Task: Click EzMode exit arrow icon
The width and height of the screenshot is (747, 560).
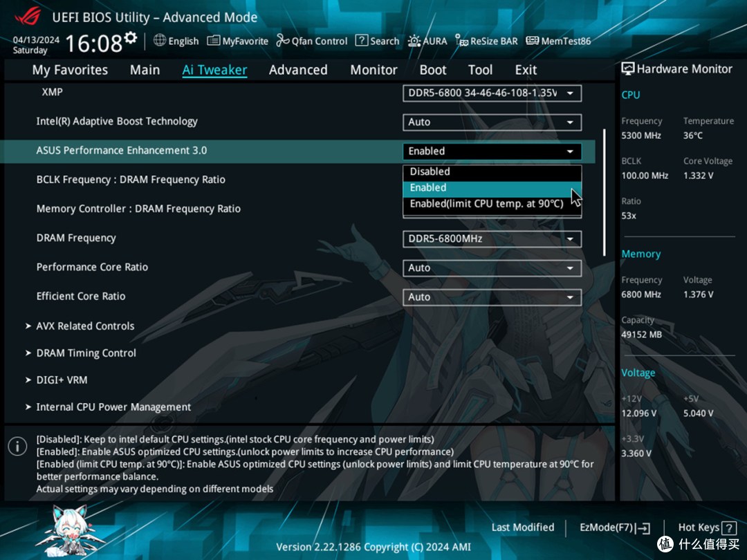Action: coord(643,528)
